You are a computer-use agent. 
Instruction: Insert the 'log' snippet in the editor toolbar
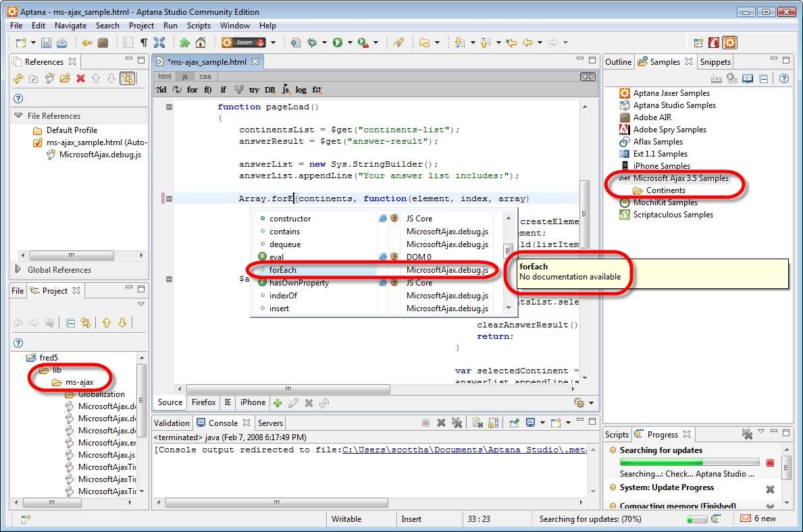(x=301, y=90)
